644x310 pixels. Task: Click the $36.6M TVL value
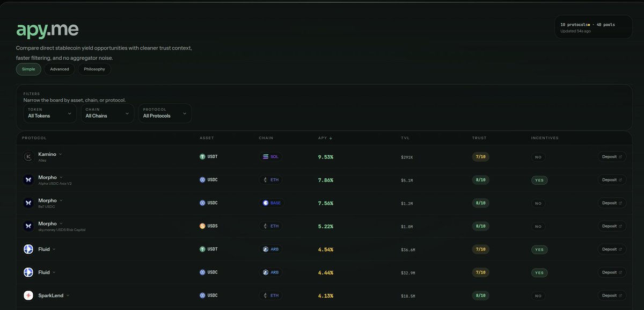tap(408, 250)
